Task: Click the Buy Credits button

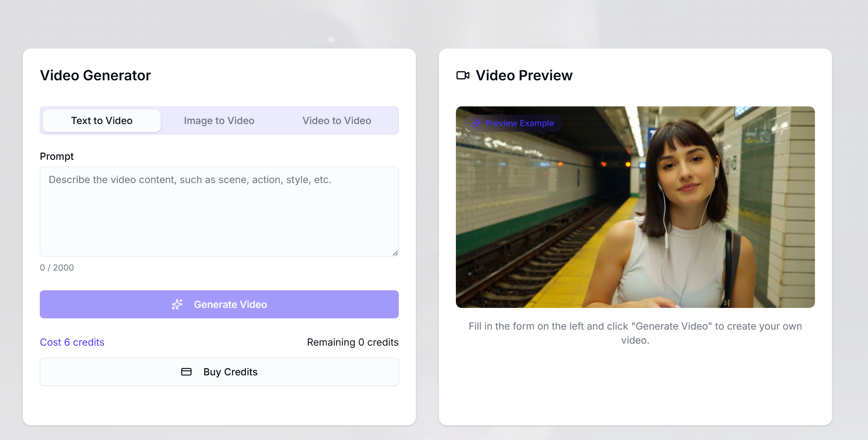Action: (219, 372)
